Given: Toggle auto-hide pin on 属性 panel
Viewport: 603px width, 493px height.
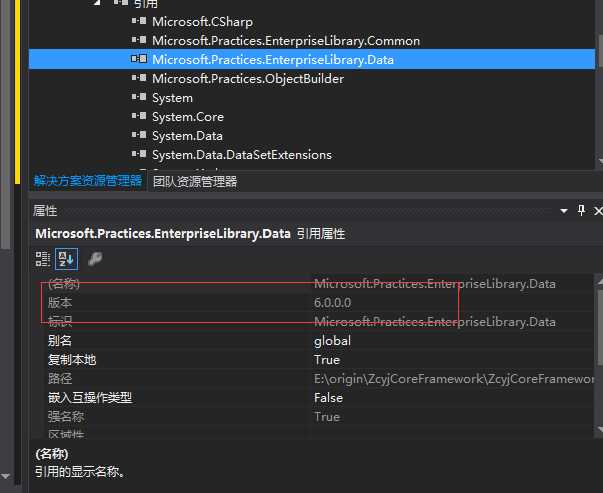Looking at the screenshot, I should 581,210.
